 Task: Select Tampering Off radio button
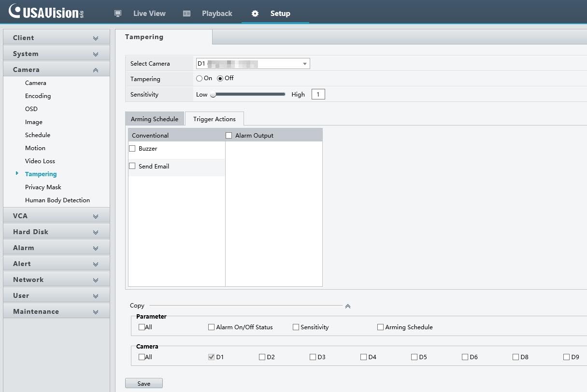[220, 78]
